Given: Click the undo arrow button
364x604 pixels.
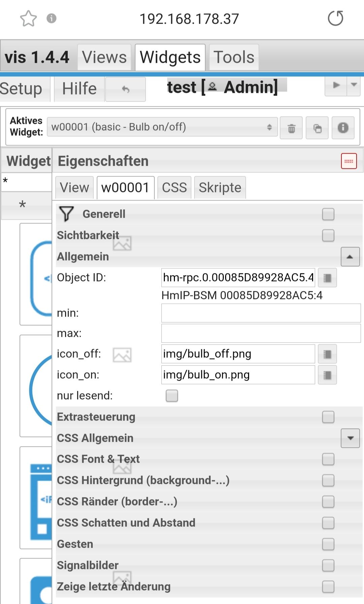Looking at the screenshot, I should [x=125, y=89].
